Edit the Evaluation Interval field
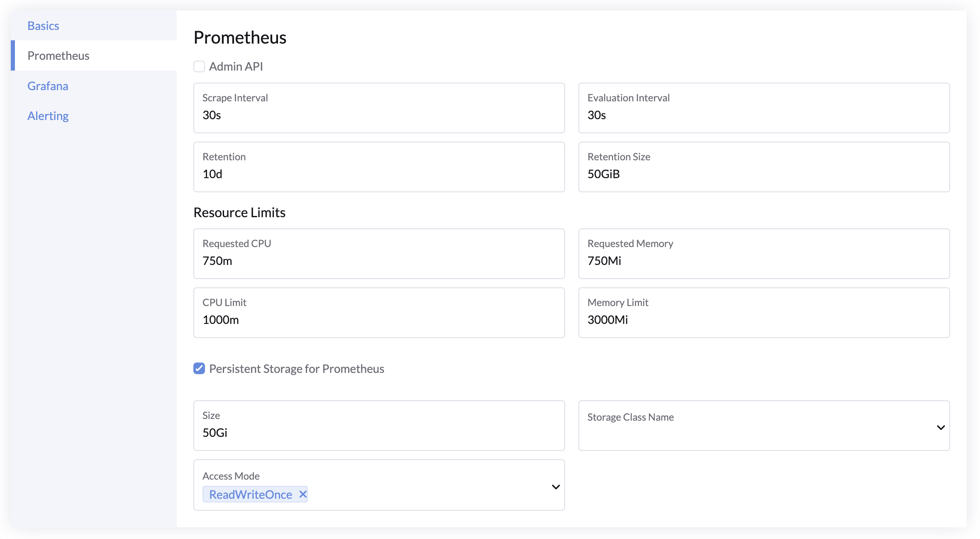The height and width of the screenshot is (539, 980). pyautogui.click(x=764, y=108)
